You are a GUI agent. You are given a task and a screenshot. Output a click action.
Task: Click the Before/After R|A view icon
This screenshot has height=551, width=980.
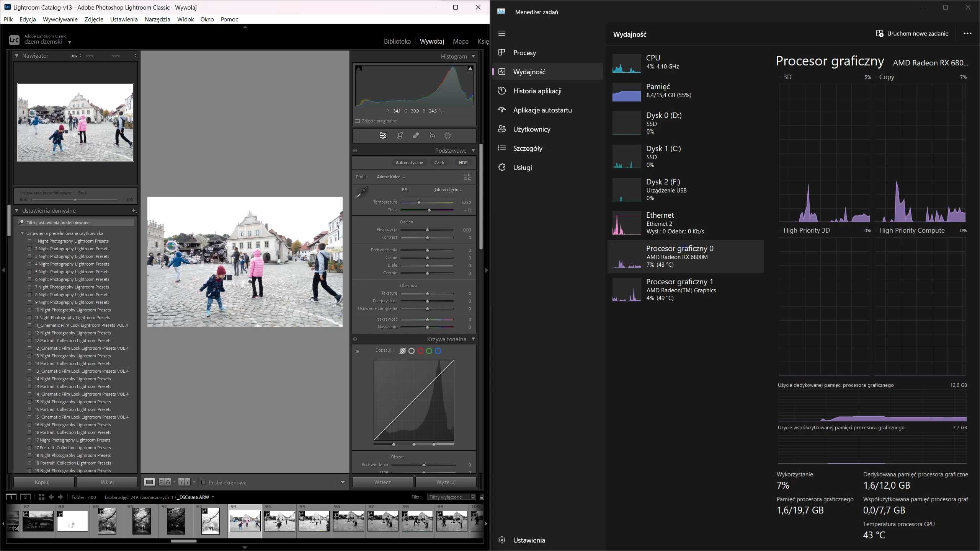165,482
